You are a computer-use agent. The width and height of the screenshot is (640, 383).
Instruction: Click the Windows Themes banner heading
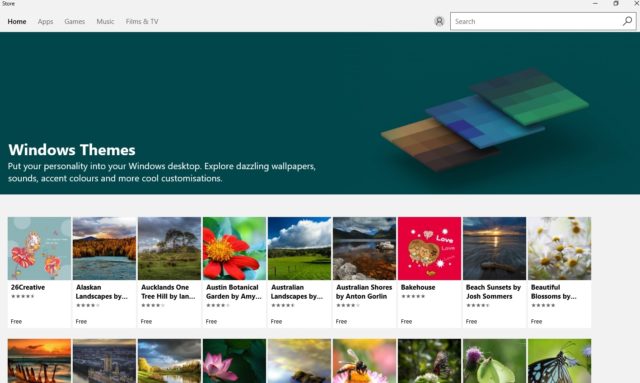(72, 150)
